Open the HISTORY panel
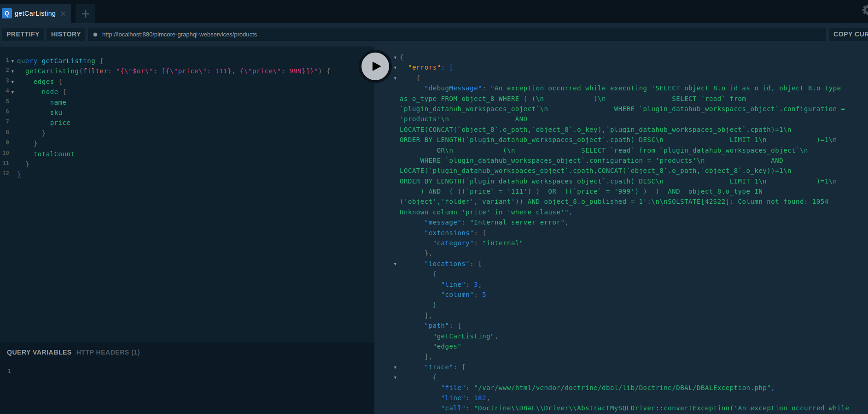Screen dimensions: 868x414 click(66, 34)
